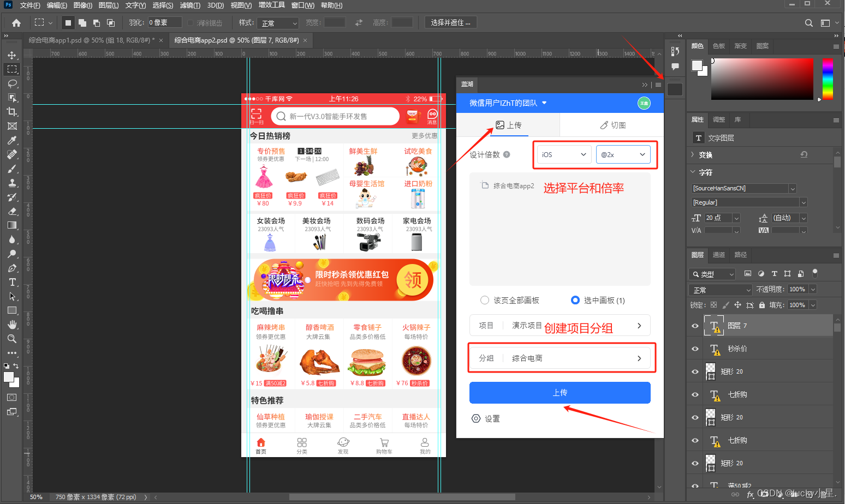845x504 pixels.
Task: Open the @2x scale dropdown
Action: click(x=623, y=154)
